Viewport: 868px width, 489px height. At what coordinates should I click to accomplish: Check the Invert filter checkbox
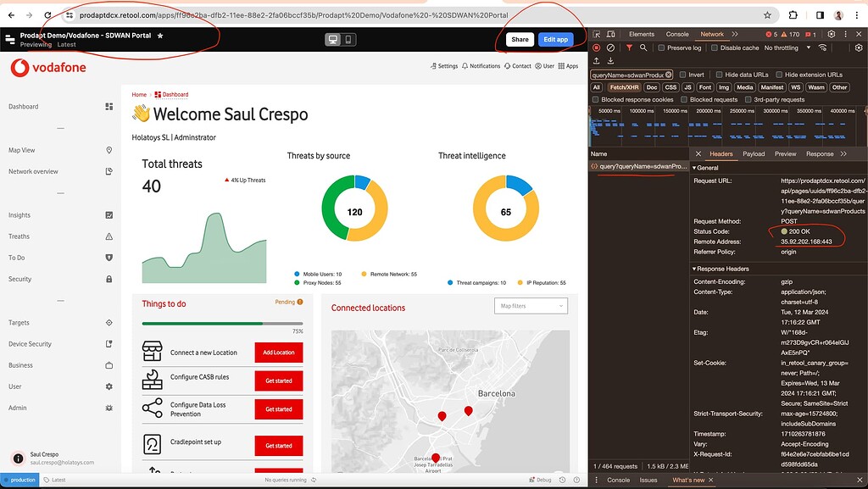coord(682,75)
